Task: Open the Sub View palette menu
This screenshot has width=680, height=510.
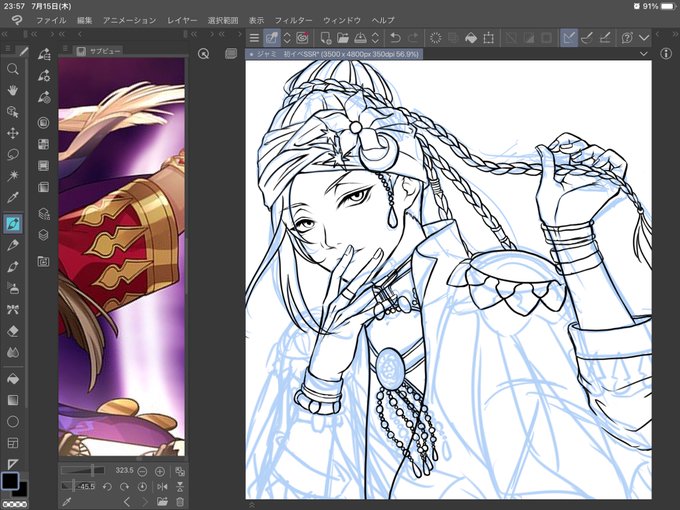Action: 65,49
